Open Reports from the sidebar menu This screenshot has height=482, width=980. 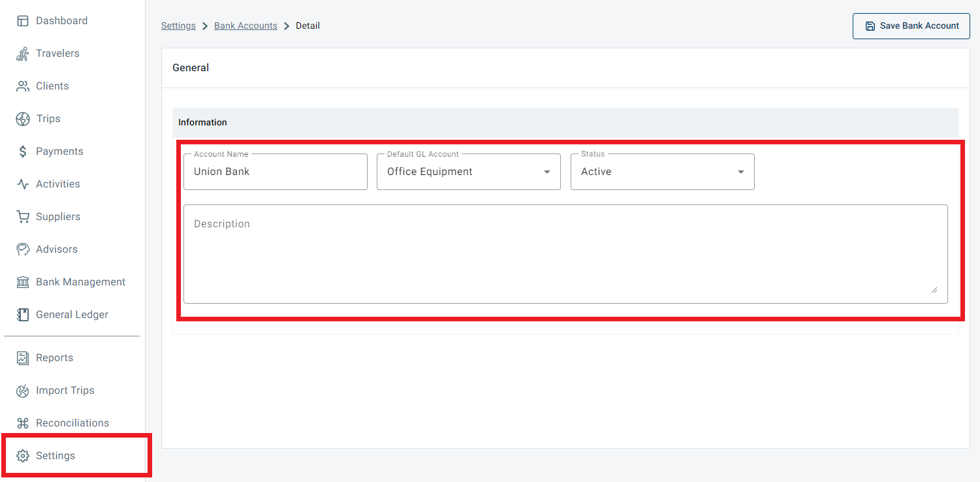(54, 358)
